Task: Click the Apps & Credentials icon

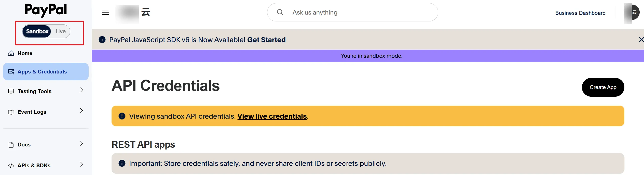Action: coord(11,72)
